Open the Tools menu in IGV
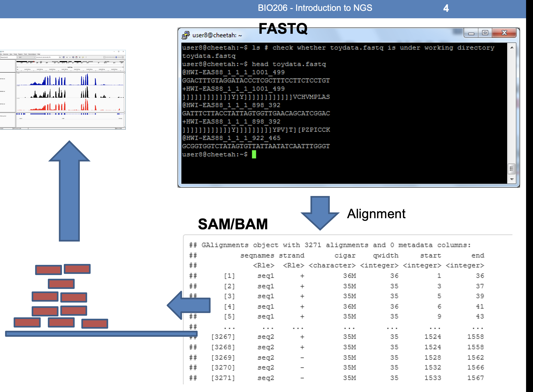 (25, 54)
